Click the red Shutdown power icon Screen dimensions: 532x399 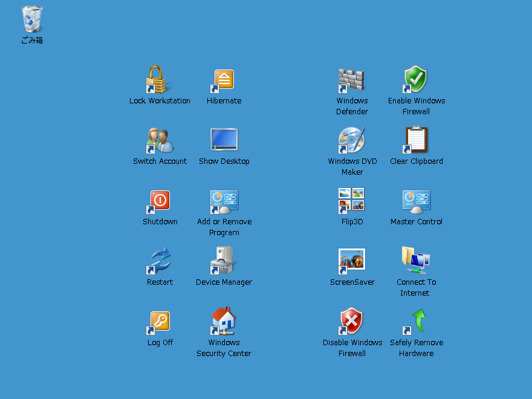[158, 202]
